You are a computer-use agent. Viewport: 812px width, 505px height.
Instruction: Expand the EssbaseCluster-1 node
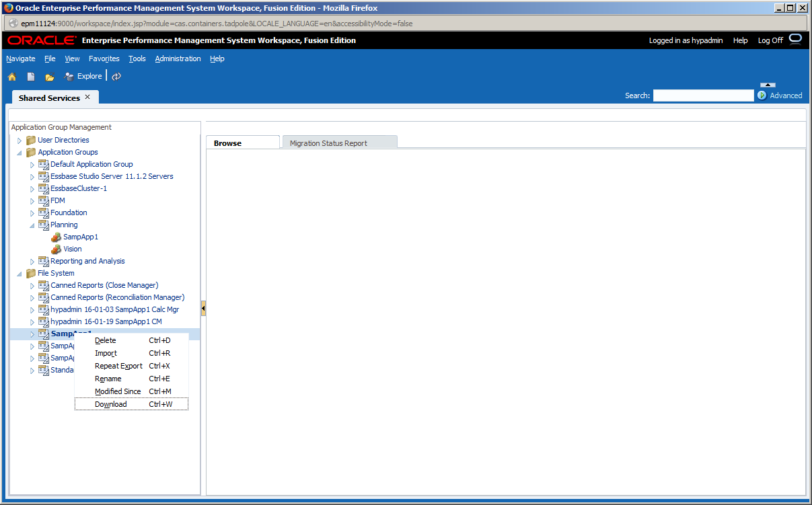coord(32,189)
